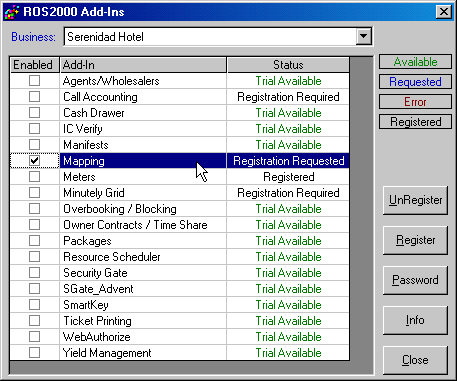Click the red Error legend box
The width and height of the screenshot is (457, 381).
(415, 102)
